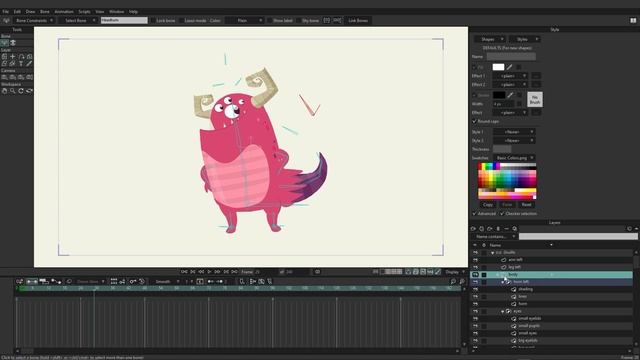The image size is (640, 360).
Task: Select the Orbit Workspace tool
Action: [x=29, y=91]
